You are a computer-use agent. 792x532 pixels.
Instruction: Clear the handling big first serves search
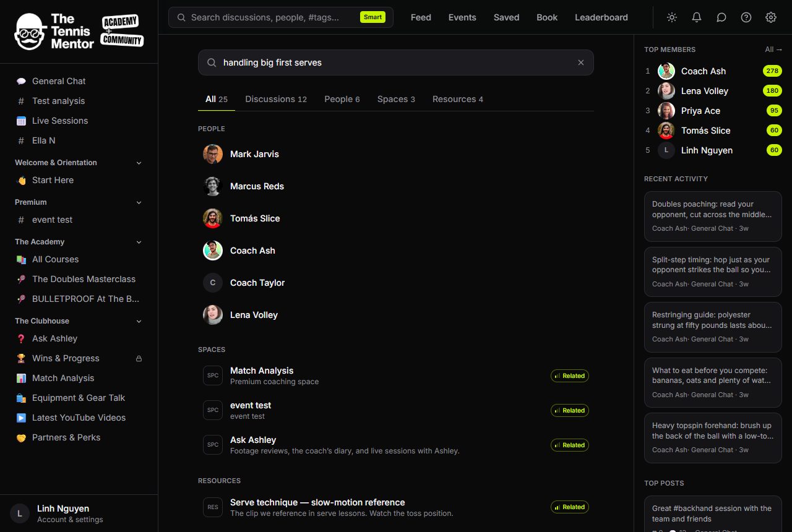(x=581, y=62)
